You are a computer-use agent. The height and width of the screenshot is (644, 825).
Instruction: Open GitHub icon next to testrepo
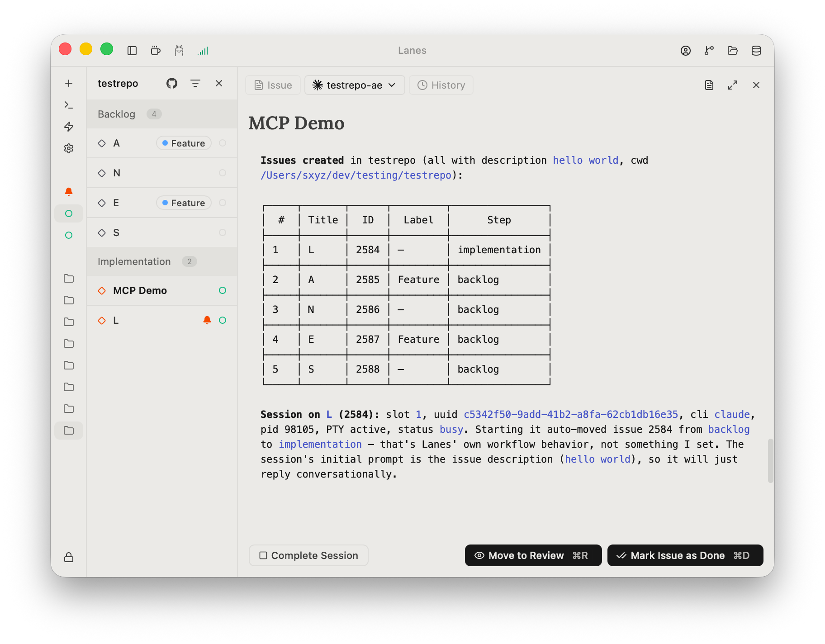(x=172, y=83)
